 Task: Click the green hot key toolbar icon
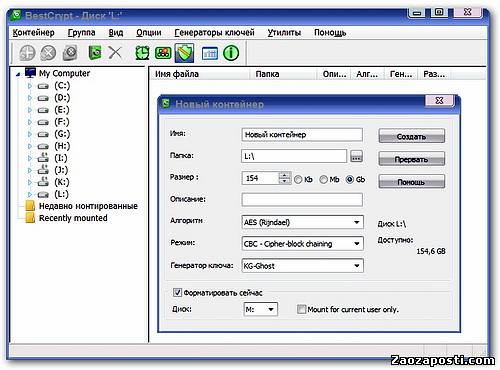163,53
